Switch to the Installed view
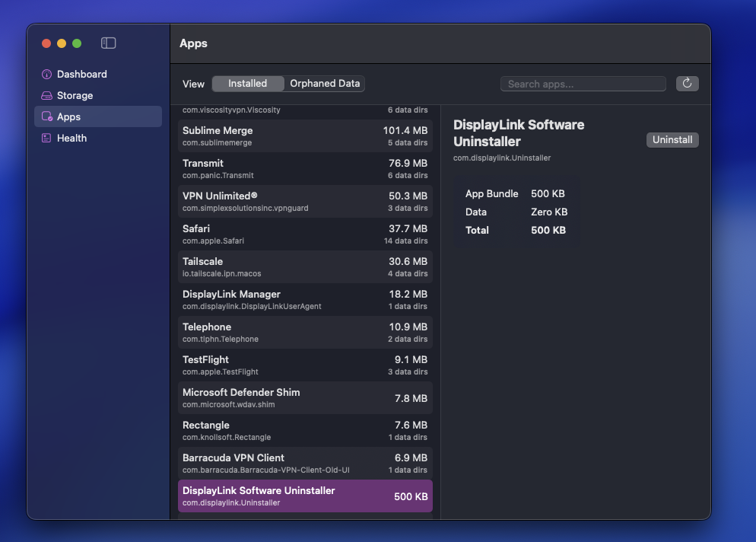The width and height of the screenshot is (756, 542). [247, 84]
